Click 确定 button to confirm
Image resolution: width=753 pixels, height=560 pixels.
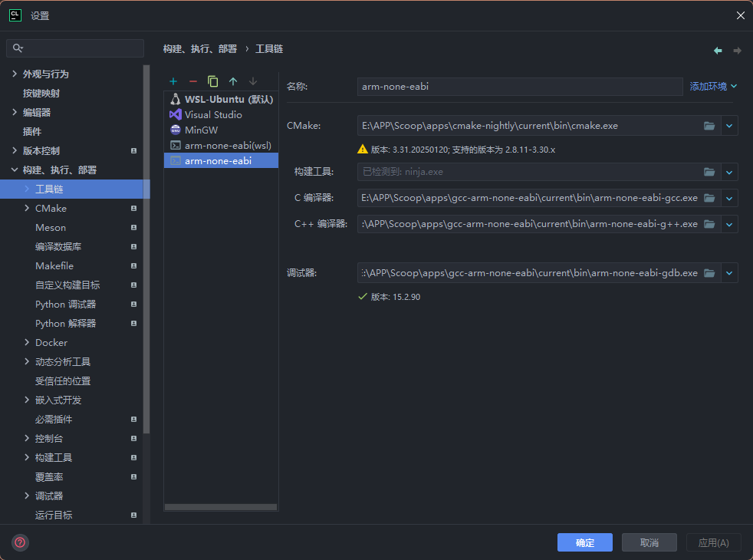pyautogui.click(x=585, y=542)
